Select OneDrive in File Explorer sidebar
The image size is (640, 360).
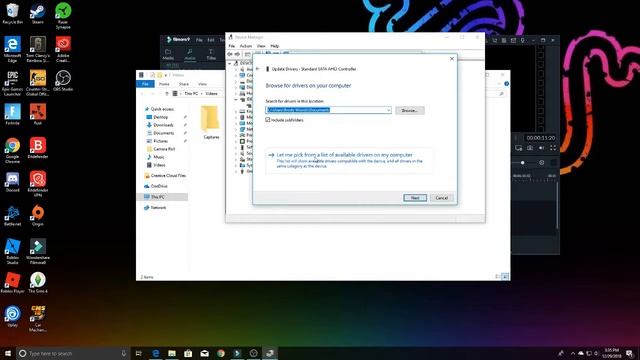point(159,186)
